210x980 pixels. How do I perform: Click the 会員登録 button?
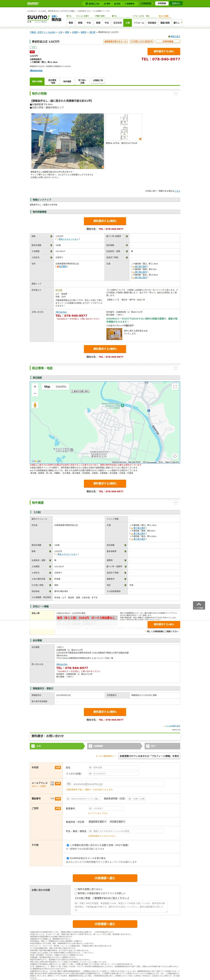point(162,3)
